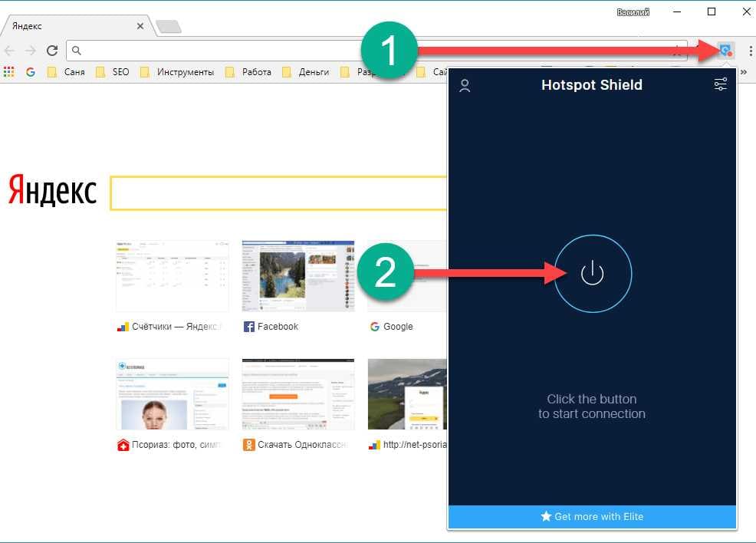Open the Facebook page thumbnail

pos(298,276)
